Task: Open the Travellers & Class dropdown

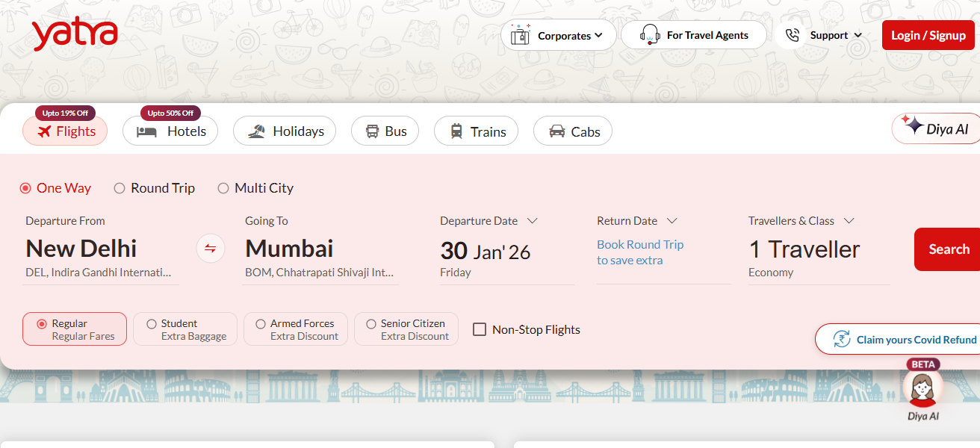Action: 849,220
